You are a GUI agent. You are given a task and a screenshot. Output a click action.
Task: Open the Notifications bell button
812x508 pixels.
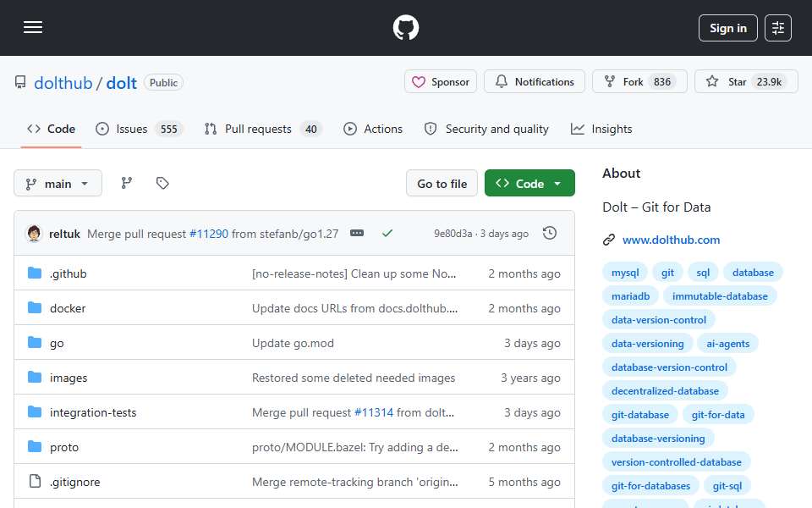pos(534,82)
